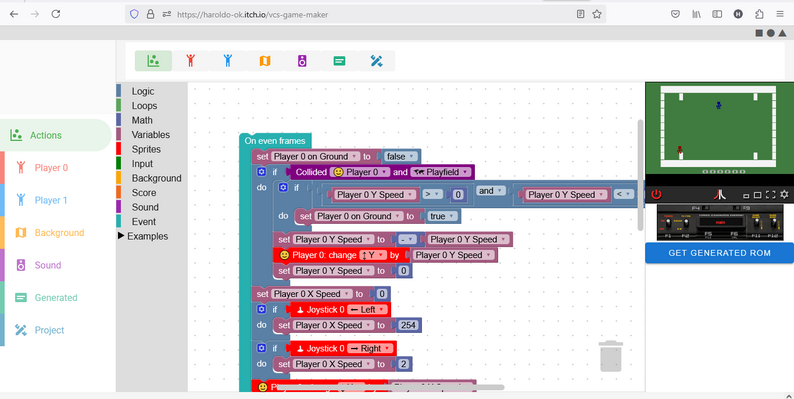Select the Variables block category
The image size is (794, 399).
(150, 135)
